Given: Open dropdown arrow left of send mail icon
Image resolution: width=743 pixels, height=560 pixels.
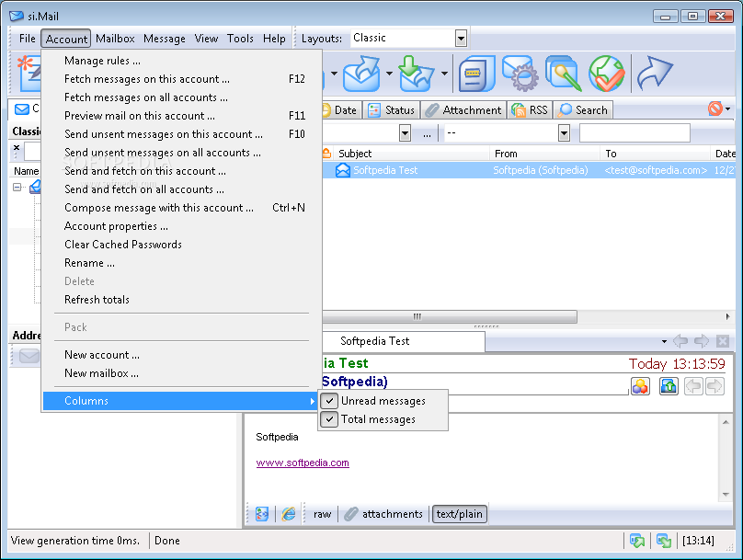Looking at the screenshot, I should 334,74.
